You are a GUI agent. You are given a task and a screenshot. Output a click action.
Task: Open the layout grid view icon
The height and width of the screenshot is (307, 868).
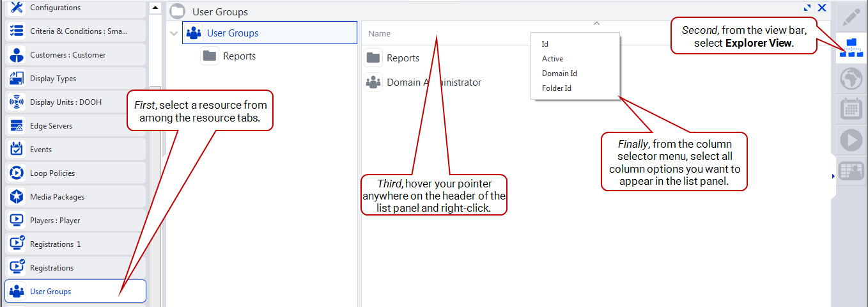tap(850, 170)
